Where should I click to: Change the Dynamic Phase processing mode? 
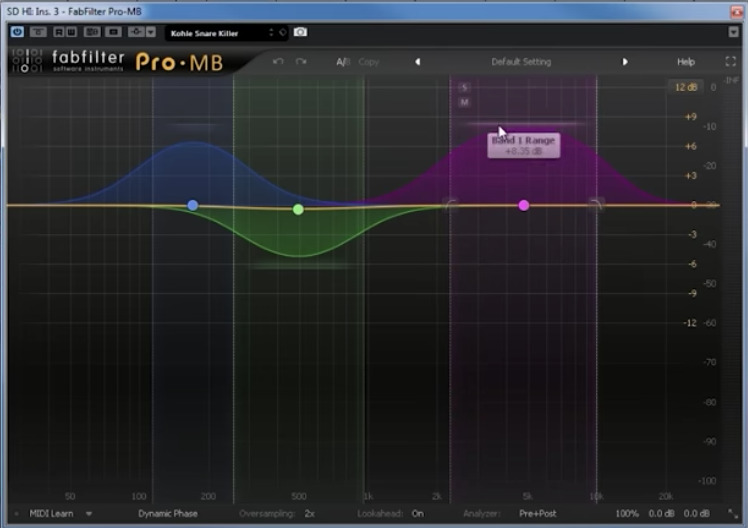[x=167, y=514]
